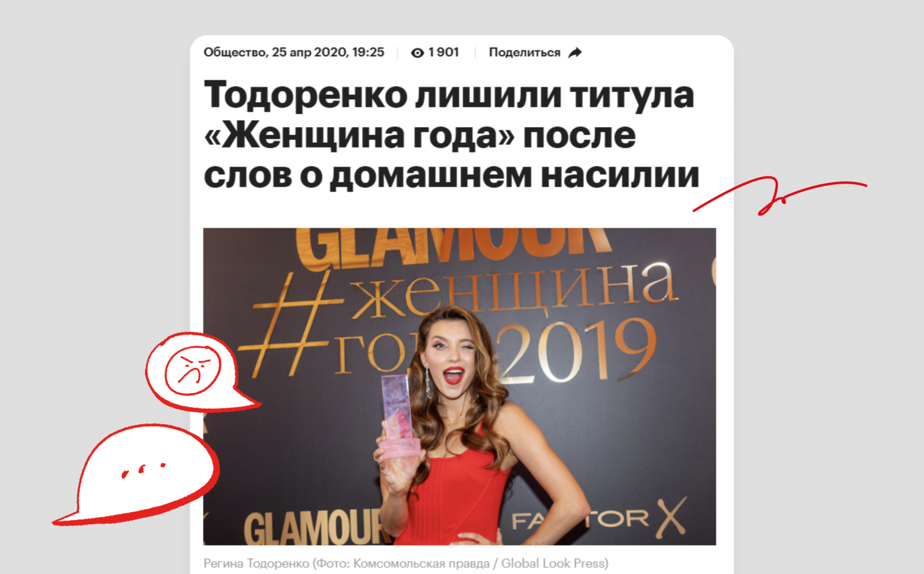Open the main article photo
Screen dimensions: 924x574
coord(459,386)
